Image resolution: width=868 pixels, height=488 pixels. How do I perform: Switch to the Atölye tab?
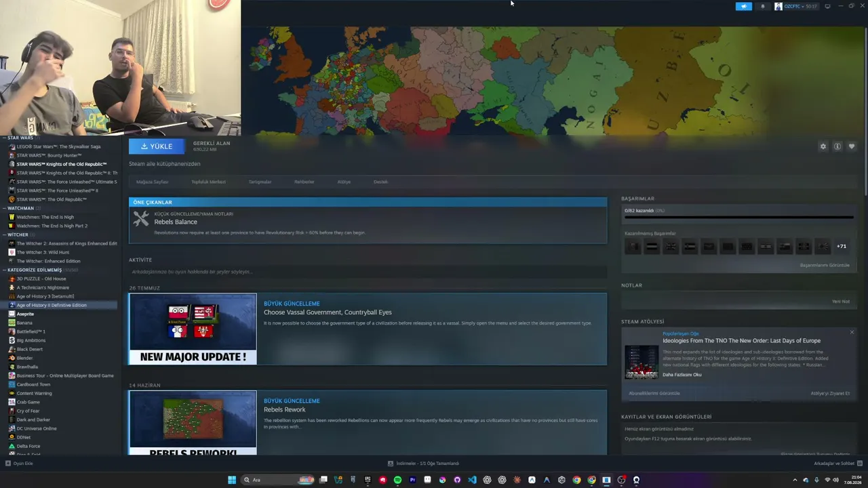[x=344, y=182]
